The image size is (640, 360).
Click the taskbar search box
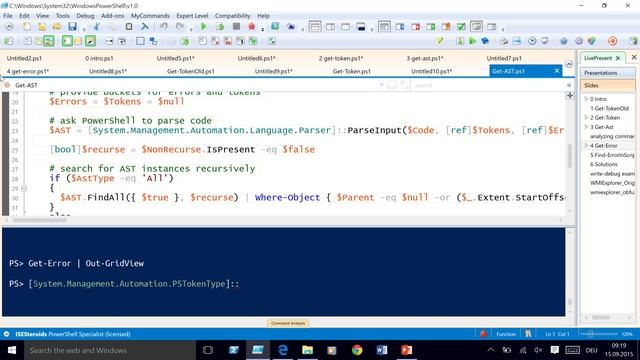[110, 350]
